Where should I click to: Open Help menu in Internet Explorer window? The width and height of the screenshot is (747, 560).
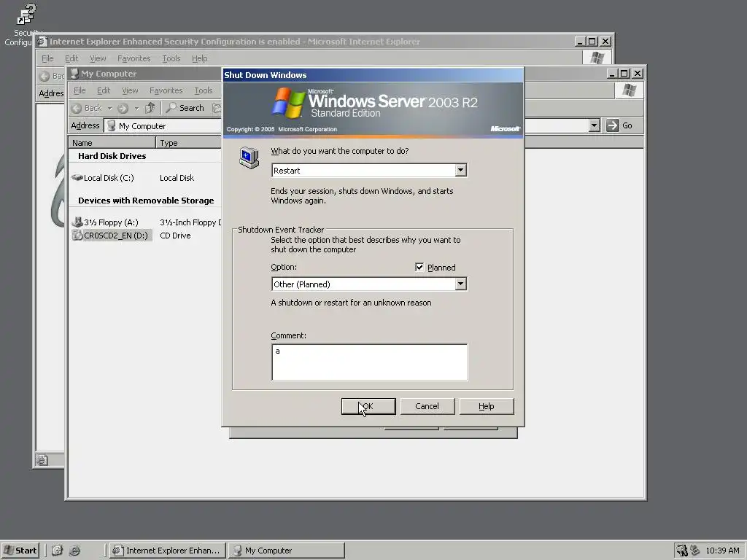(x=200, y=58)
